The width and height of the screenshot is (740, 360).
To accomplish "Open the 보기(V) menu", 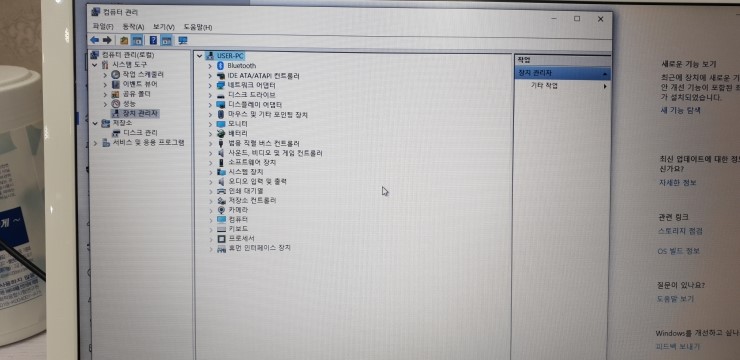I will point(163,27).
